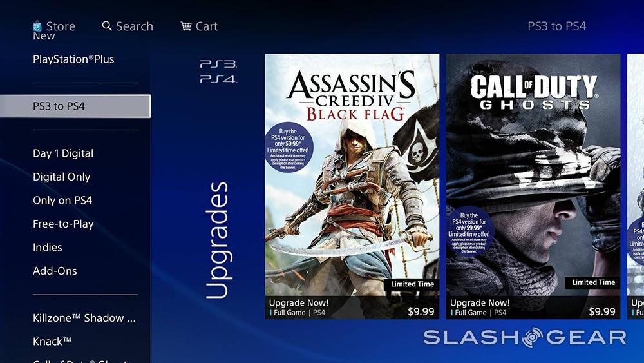Select Free-to-Play from the sidebar
This screenshot has width=644, height=363.
tap(63, 224)
